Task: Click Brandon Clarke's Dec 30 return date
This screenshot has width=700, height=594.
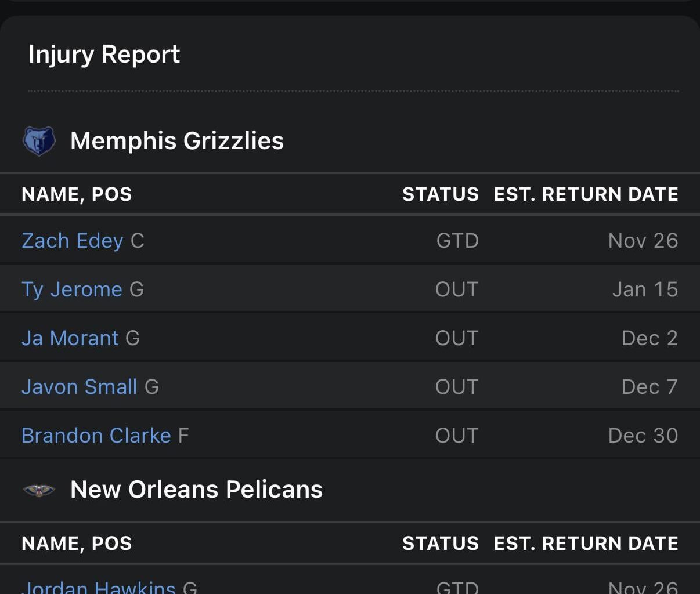Action: pos(644,435)
